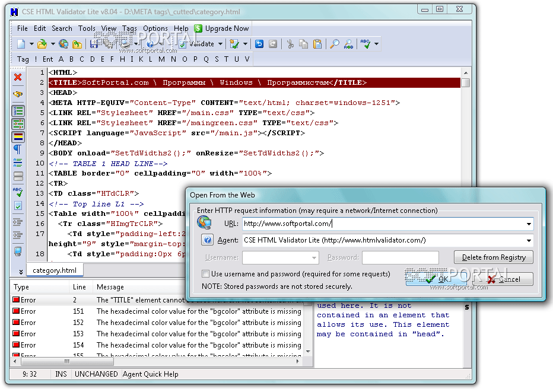Click the Type column header
This screenshot has width=553, height=392.
(40, 287)
